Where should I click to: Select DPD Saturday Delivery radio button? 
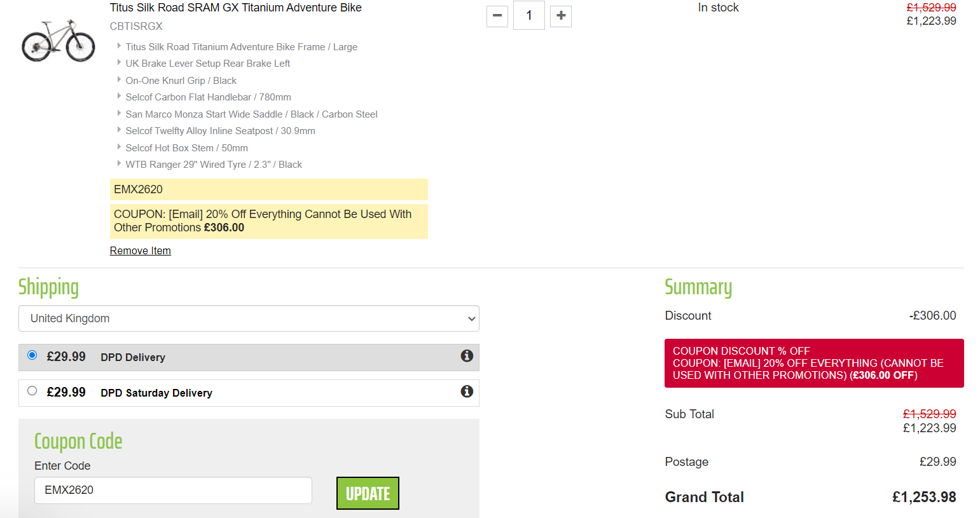[32, 391]
